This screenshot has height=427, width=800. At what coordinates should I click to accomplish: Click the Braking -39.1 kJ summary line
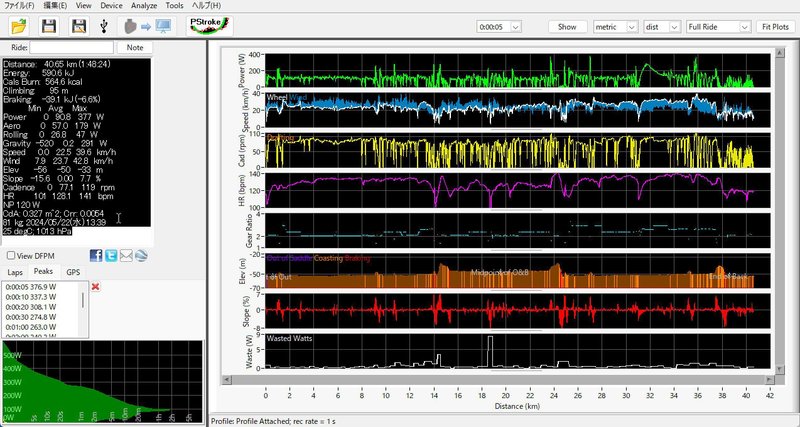tap(52, 99)
